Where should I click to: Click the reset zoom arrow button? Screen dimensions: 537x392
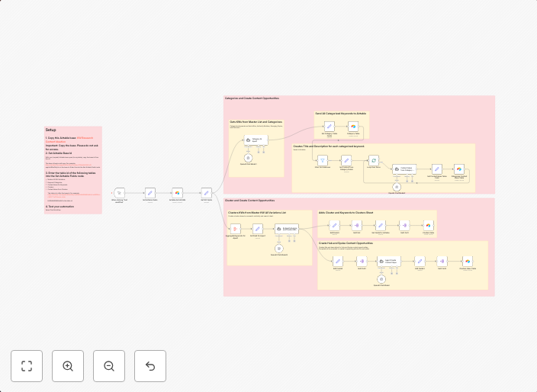pyautogui.click(x=150, y=366)
